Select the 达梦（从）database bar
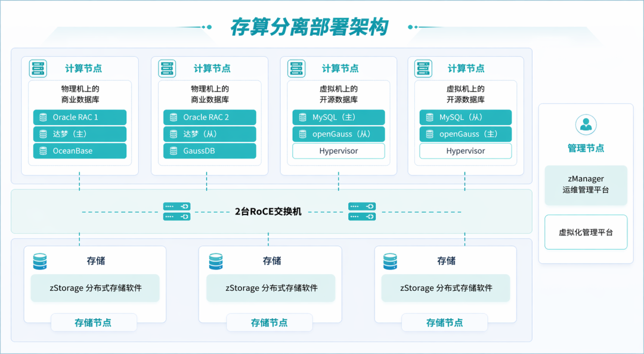The height and width of the screenshot is (354, 644). point(210,134)
